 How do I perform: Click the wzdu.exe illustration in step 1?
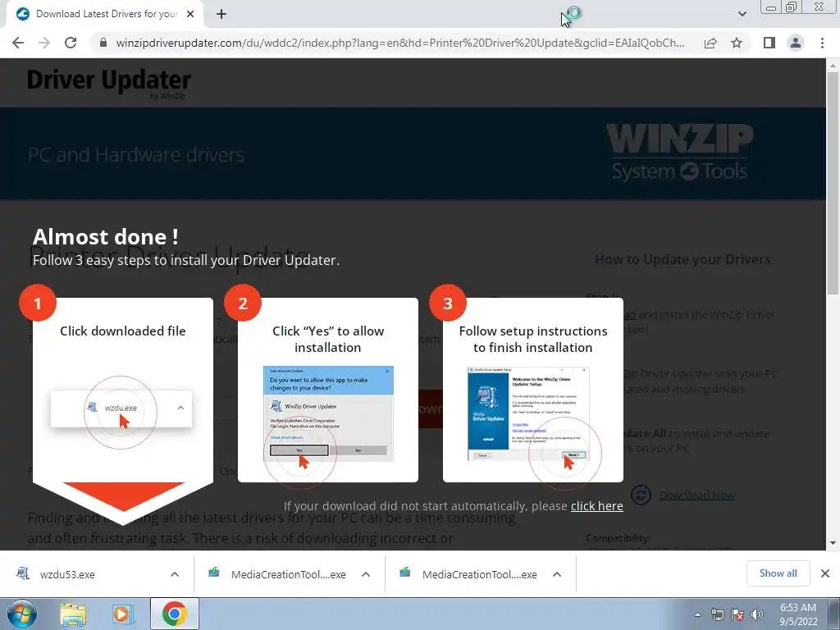[121, 409]
